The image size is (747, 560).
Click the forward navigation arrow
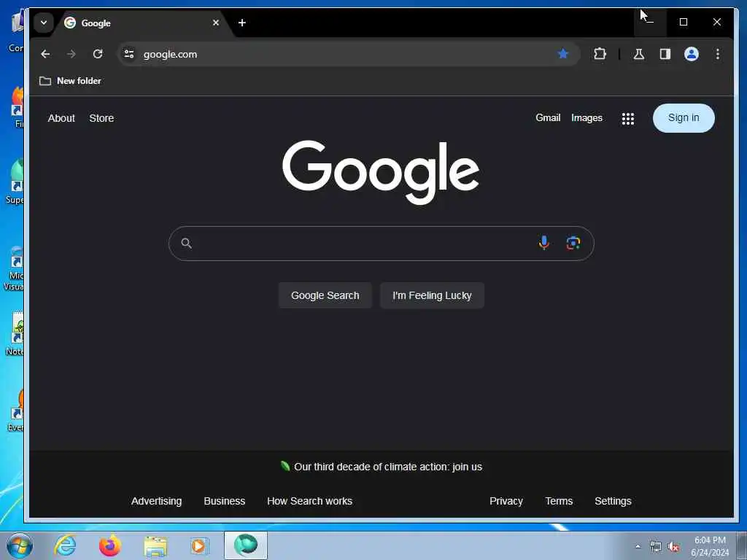pyautogui.click(x=71, y=54)
